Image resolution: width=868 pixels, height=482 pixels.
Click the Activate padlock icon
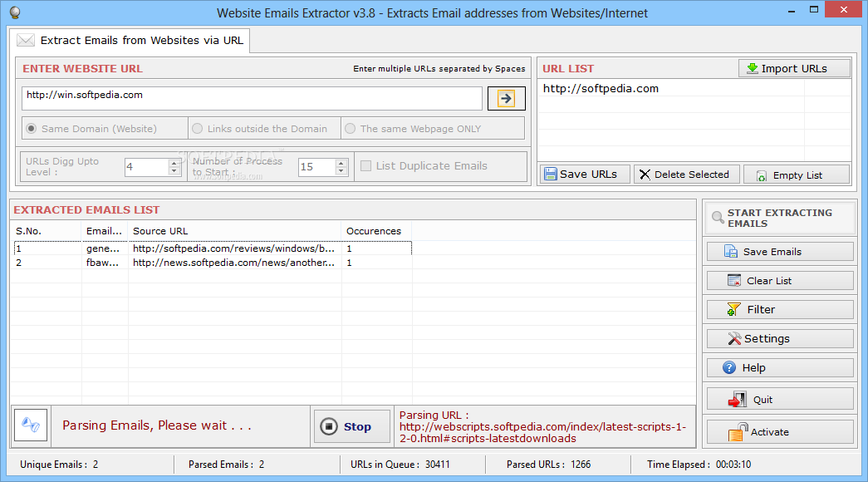click(x=738, y=431)
